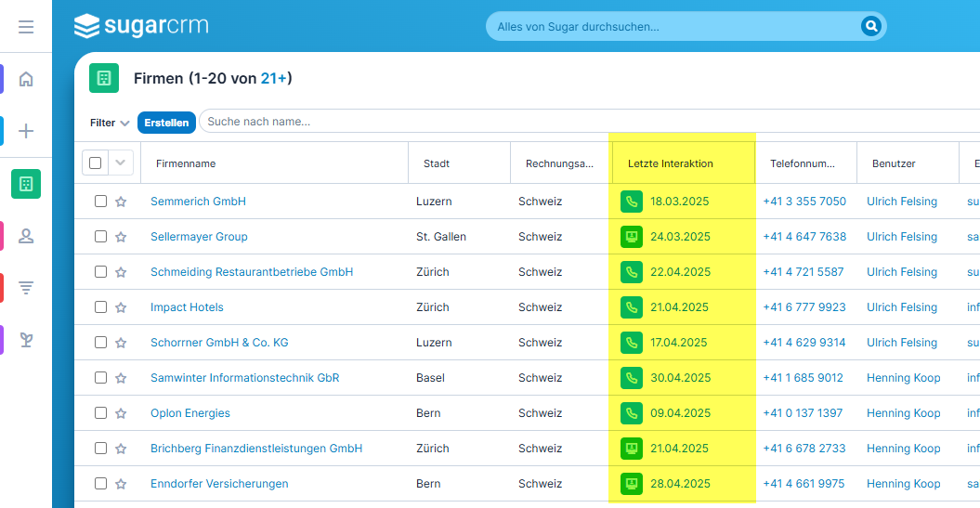The height and width of the screenshot is (508, 980).
Task: Click phone number +41 6 777 9923
Action: [x=804, y=306]
